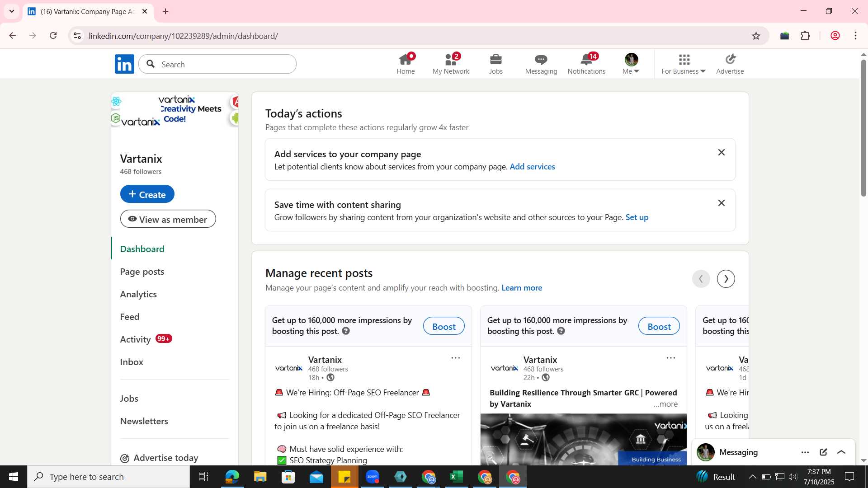Open options menu for the 22h post
This screenshot has height=488, width=868.
pyautogui.click(x=671, y=358)
